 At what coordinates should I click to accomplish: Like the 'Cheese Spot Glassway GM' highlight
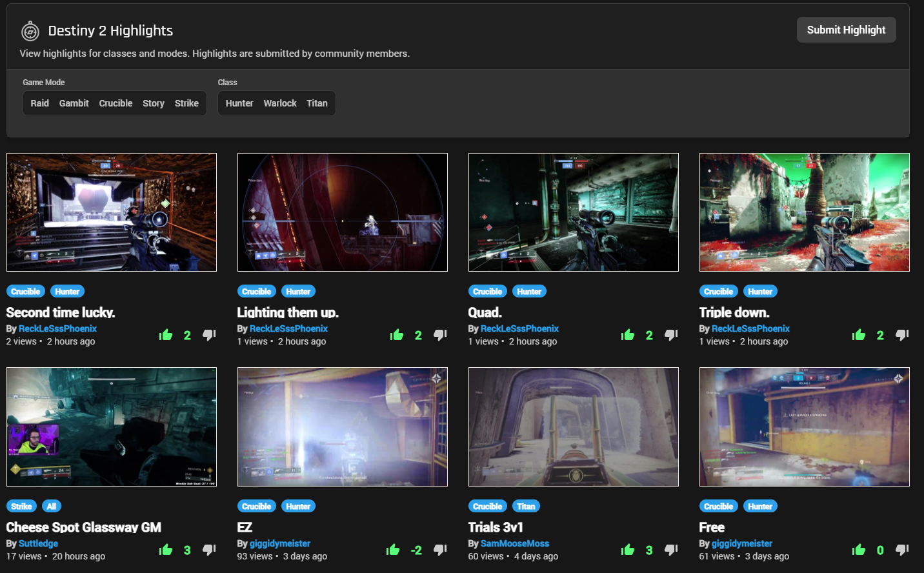click(166, 550)
